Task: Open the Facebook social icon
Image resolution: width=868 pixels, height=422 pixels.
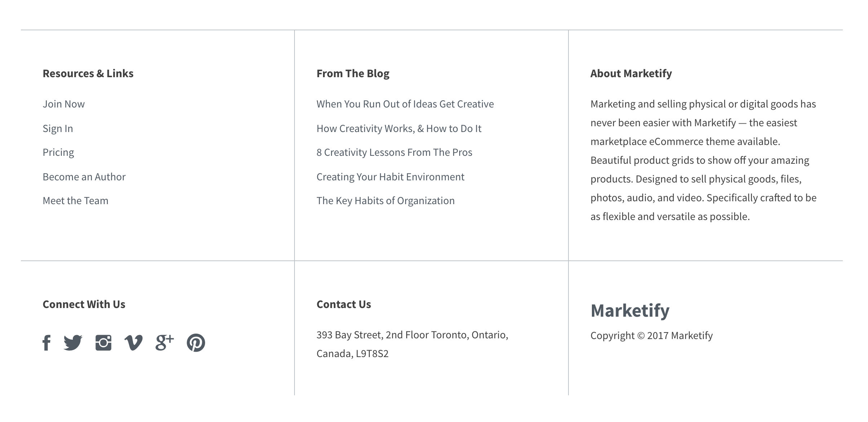Action: point(46,343)
